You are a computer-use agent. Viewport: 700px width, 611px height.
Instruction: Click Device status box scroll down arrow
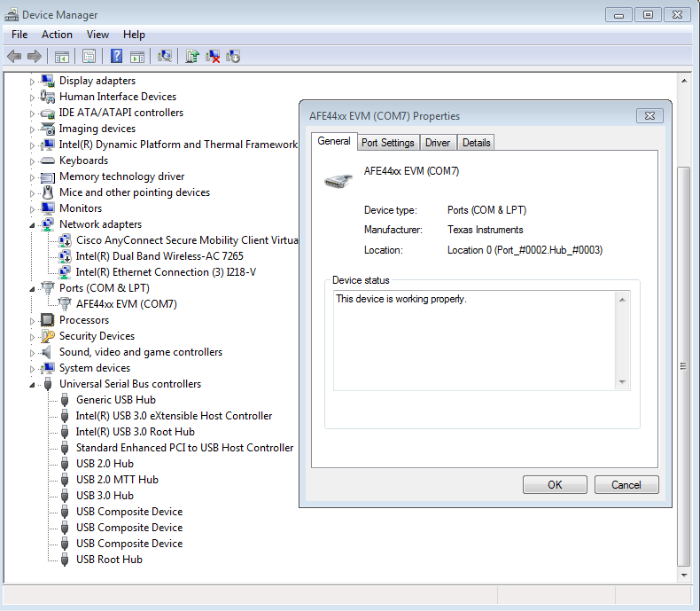click(x=622, y=382)
